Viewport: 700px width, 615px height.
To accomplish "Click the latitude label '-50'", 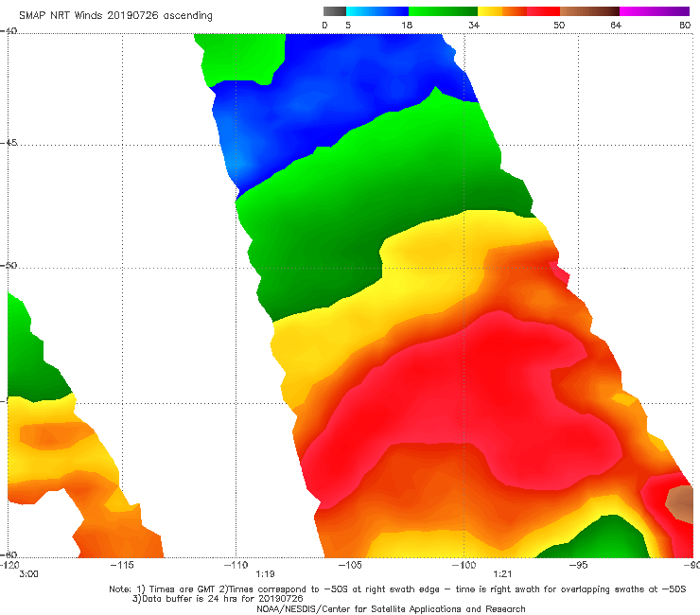I will click(9, 265).
